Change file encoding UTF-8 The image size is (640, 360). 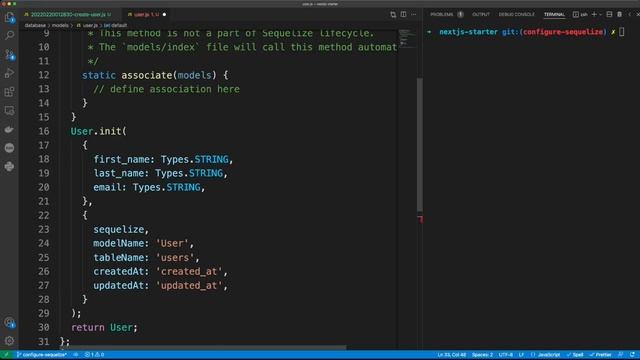pos(506,355)
